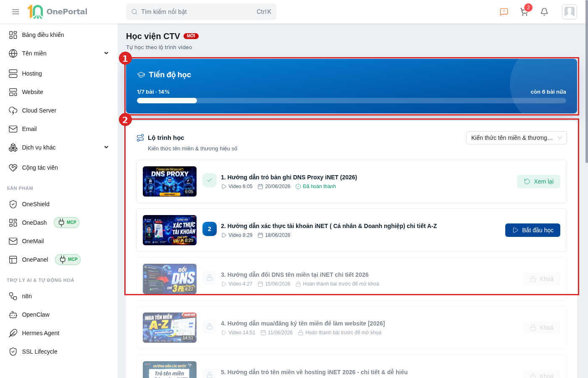Click the Khoá button on lesson 3
588x378 pixels.
541,279
